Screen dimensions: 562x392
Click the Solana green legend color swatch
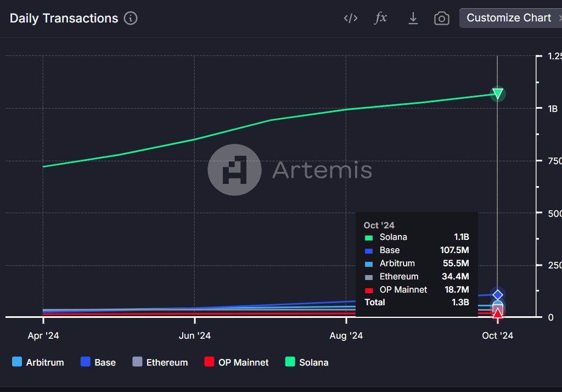point(290,361)
